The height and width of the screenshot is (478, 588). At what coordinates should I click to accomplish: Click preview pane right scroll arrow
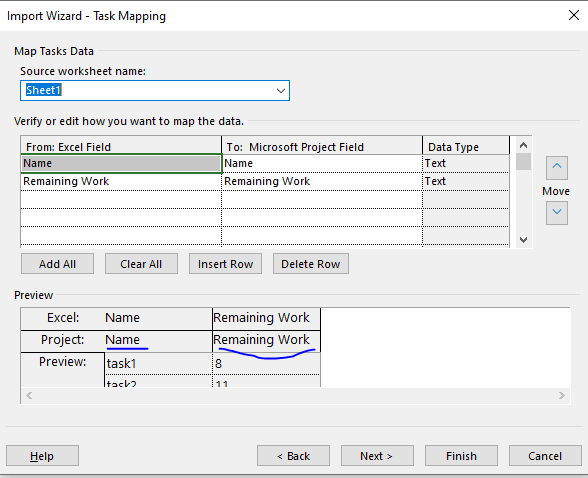tap(561, 395)
